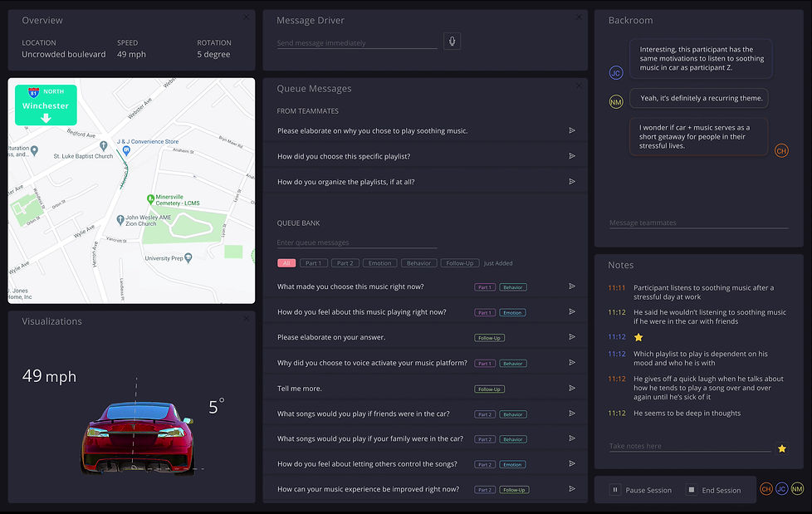The width and height of the screenshot is (812, 514).
Task: Send 'What songs would you play if your family' message
Action: 572,438
